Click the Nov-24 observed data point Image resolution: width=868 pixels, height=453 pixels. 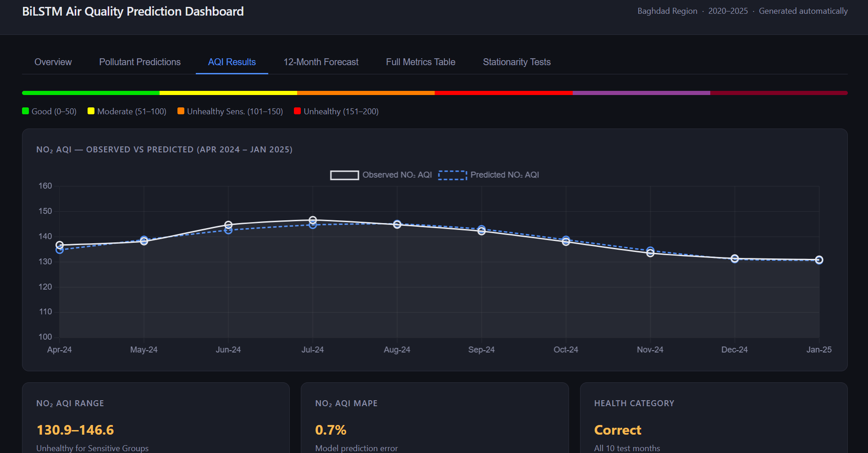coord(650,253)
